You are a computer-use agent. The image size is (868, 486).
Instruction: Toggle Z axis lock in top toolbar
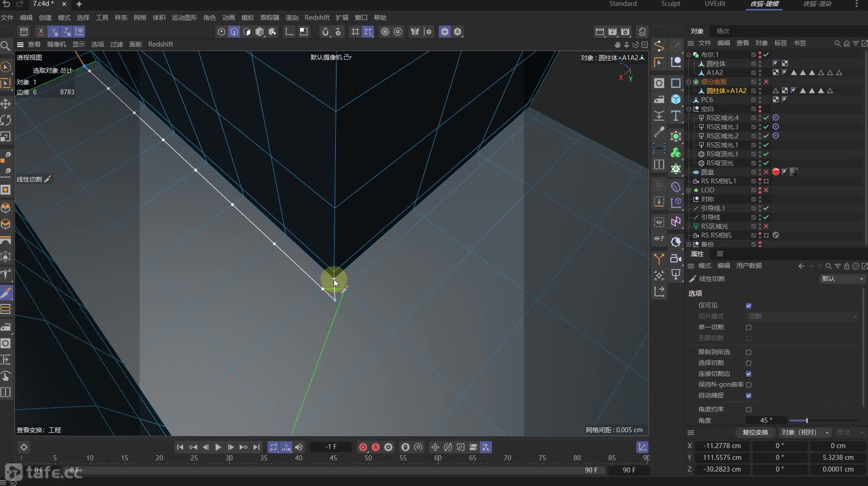point(66,32)
